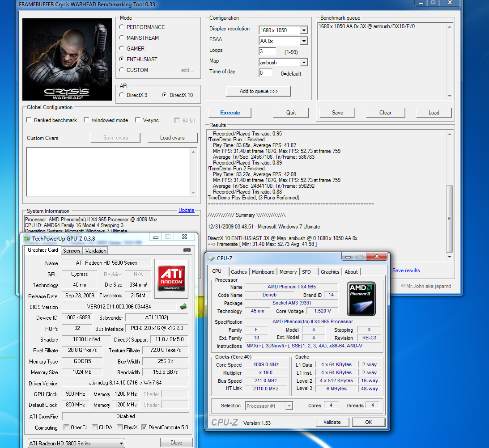Click OK button in CPU-Z
Image resolution: width=489 pixels, height=448 pixels.
(369, 422)
